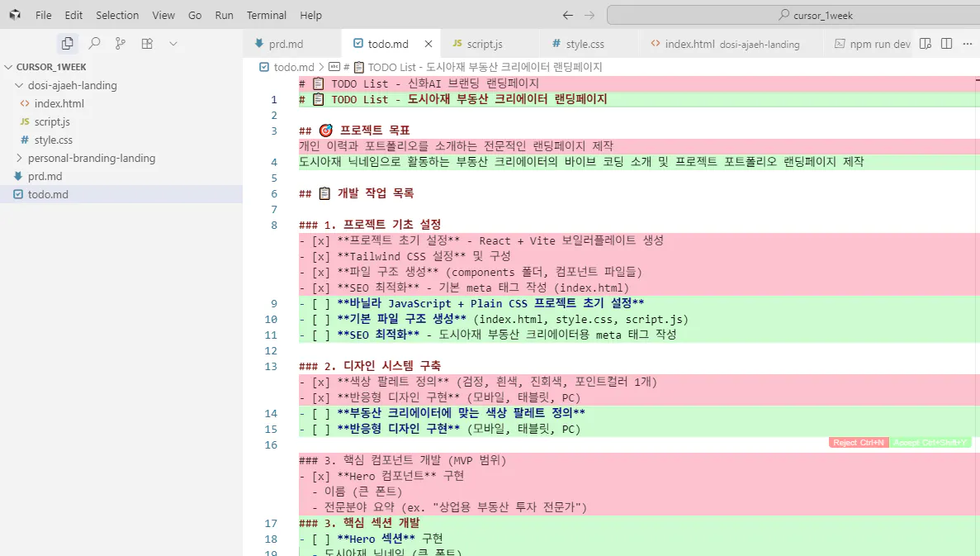Click the index.html file type icon

[25, 103]
